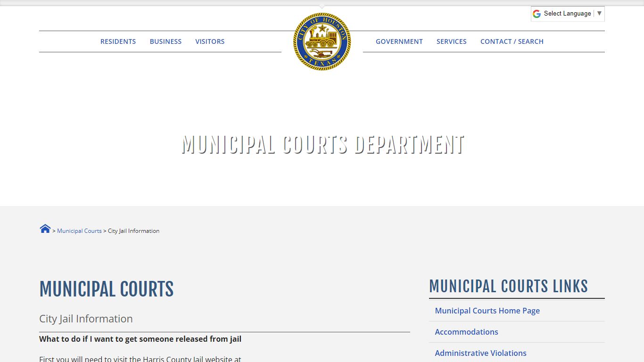Click the home icon in breadcrumb

45,229
